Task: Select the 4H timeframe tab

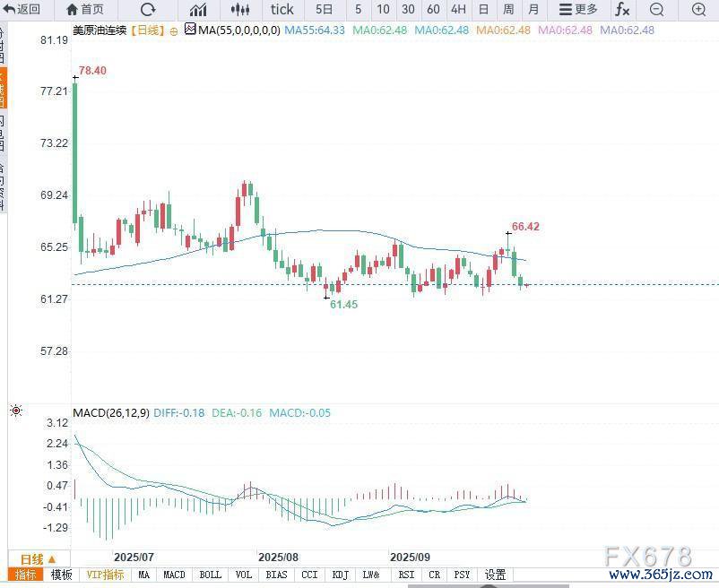Action: [458, 10]
